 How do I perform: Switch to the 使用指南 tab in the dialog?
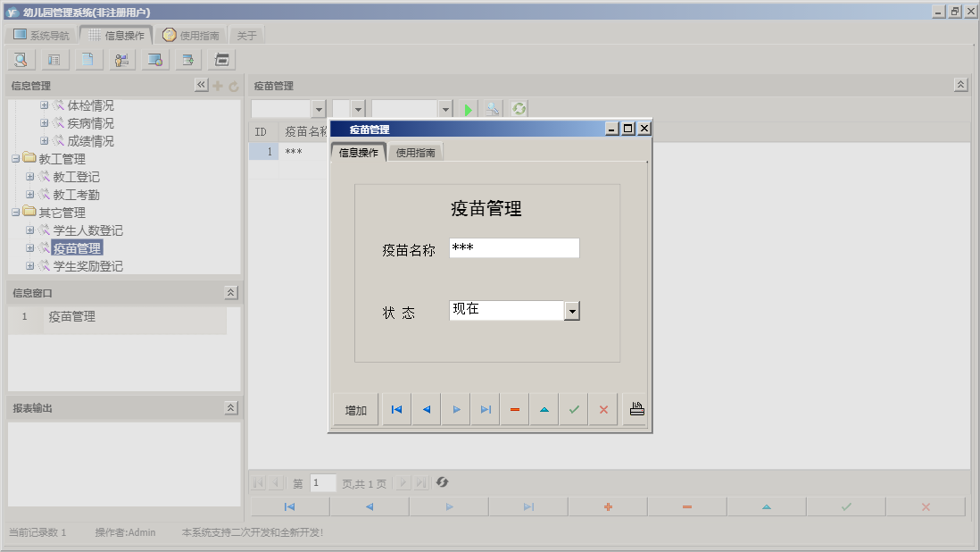pyautogui.click(x=416, y=151)
